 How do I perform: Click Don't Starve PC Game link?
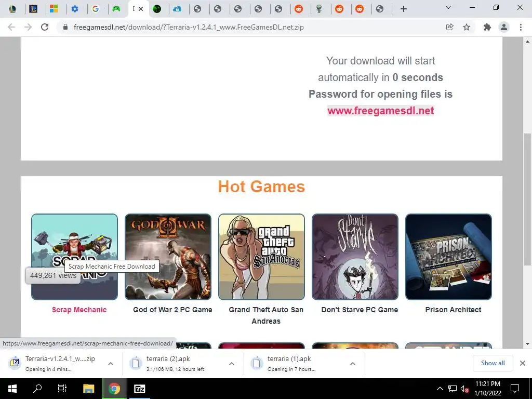coord(360,310)
